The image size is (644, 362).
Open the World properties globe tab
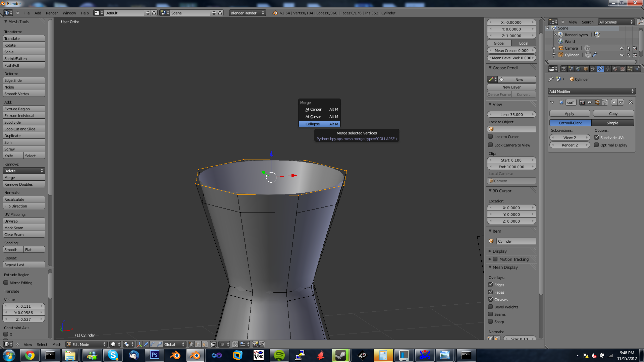[x=578, y=69]
